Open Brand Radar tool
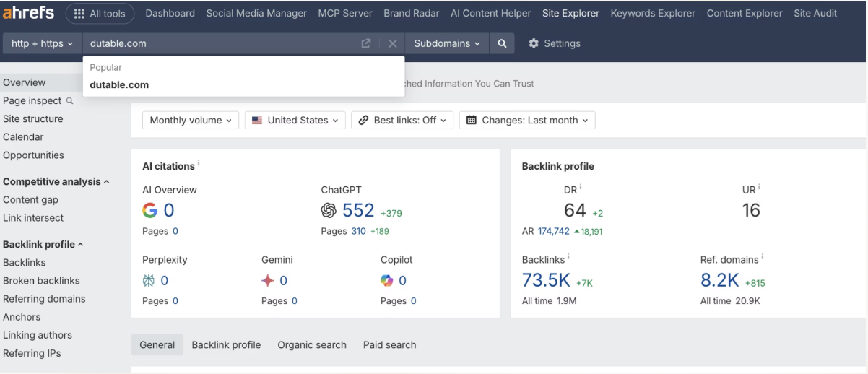868x374 pixels. pos(412,13)
